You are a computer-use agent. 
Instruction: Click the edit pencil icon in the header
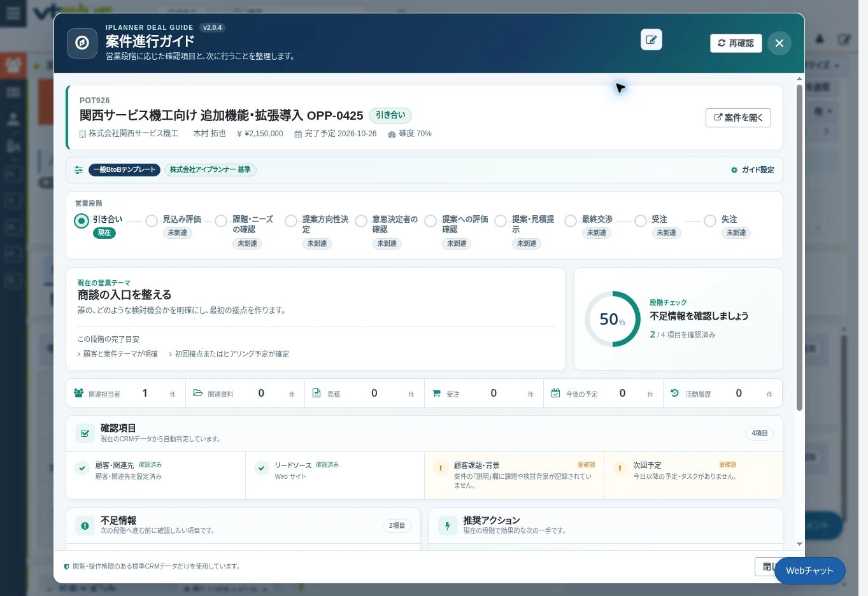coord(651,39)
